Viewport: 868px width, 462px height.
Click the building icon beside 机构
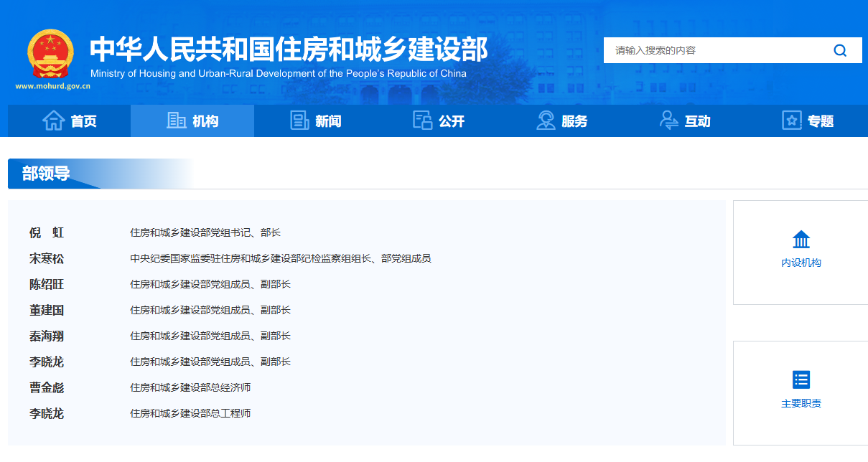(x=176, y=121)
